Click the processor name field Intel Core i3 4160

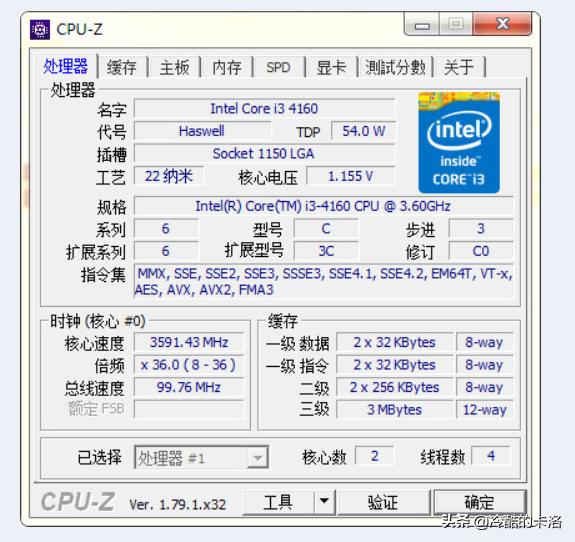(264, 109)
